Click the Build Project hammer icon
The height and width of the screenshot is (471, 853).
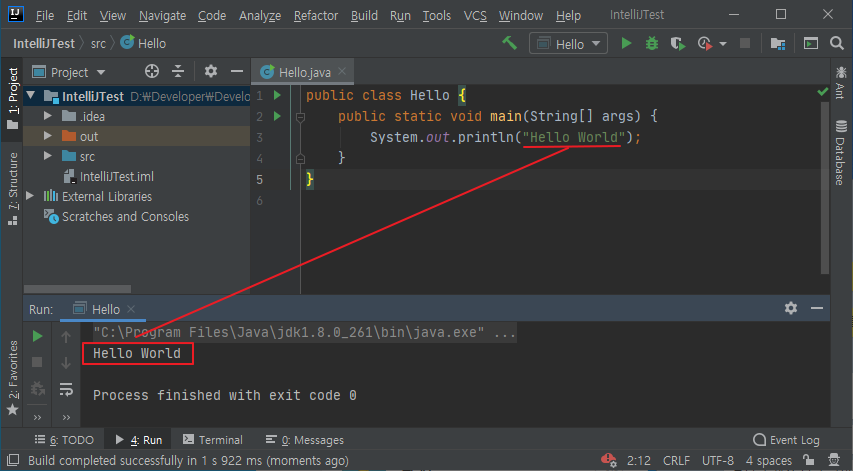510,43
